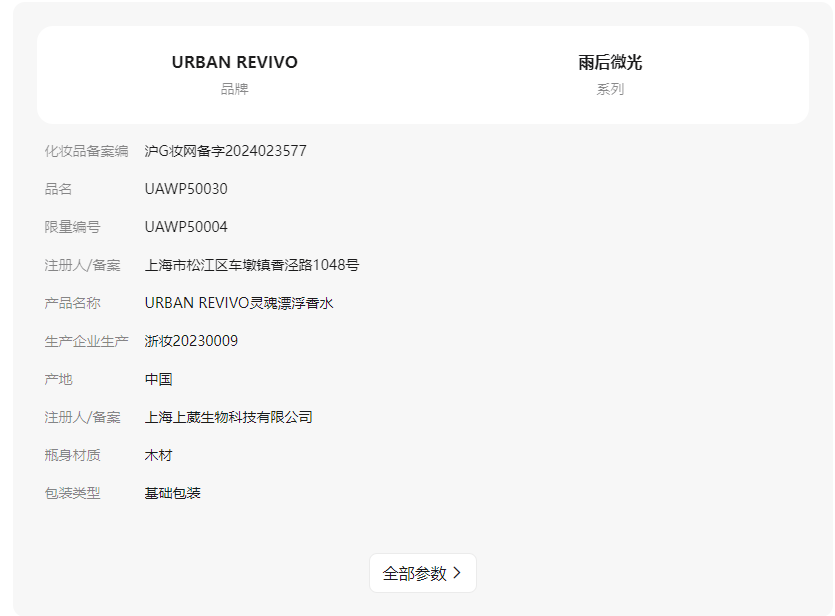This screenshot has width=835, height=616.
Task: Select the 浙妆20230009 license number
Action: [191, 341]
